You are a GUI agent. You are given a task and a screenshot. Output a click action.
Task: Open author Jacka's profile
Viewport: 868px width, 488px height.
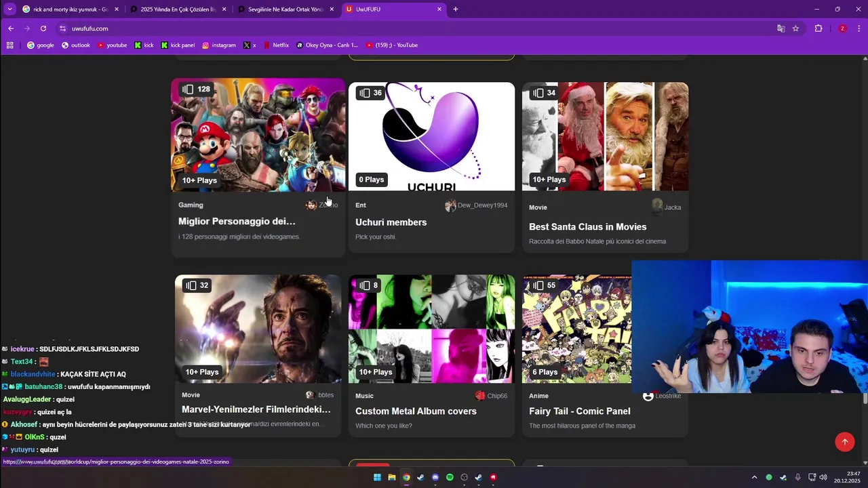666,207
